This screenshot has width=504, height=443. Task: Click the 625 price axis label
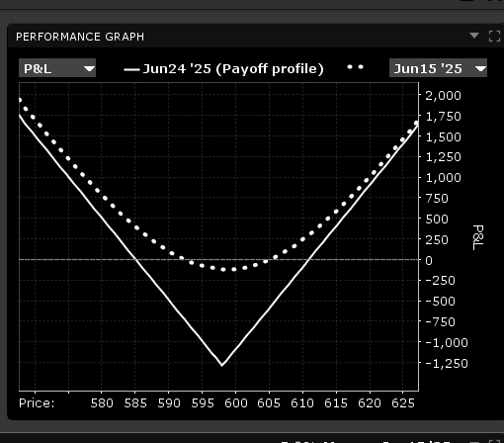[403, 403]
